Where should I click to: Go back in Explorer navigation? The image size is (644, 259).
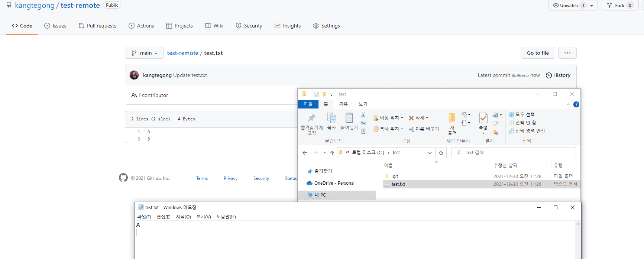tap(305, 153)
